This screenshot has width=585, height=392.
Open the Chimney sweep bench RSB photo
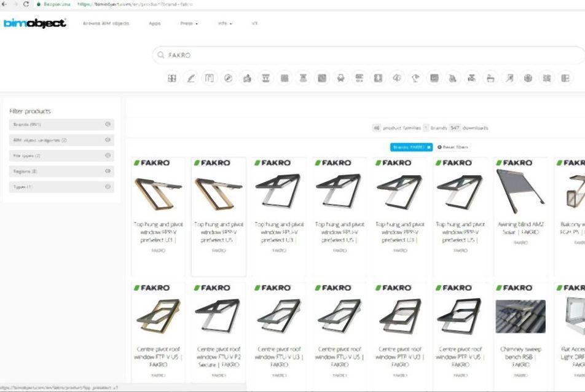(520, 316)
